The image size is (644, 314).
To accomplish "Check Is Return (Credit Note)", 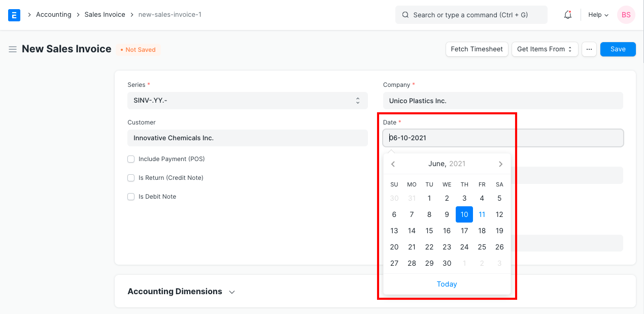I will coord(130,178).
